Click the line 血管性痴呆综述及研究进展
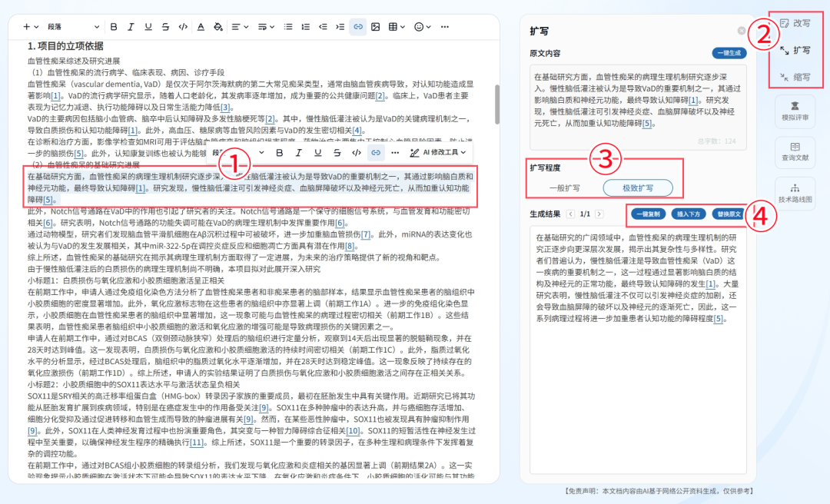This screenshot has height=504, width=830. pos(74,61)
